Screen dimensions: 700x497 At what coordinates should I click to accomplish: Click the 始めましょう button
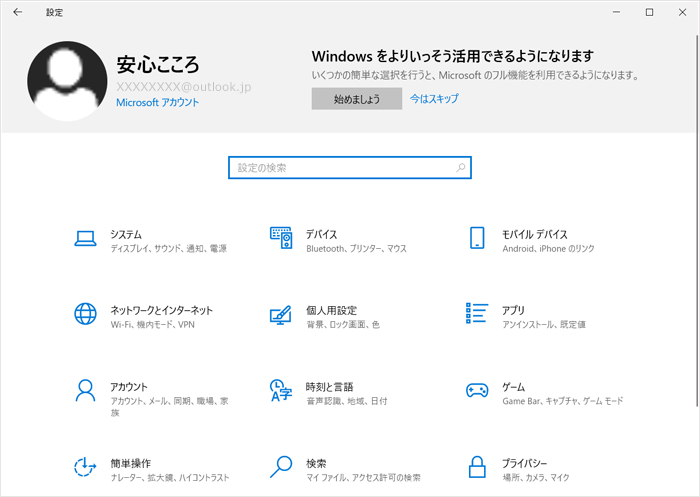357,99
